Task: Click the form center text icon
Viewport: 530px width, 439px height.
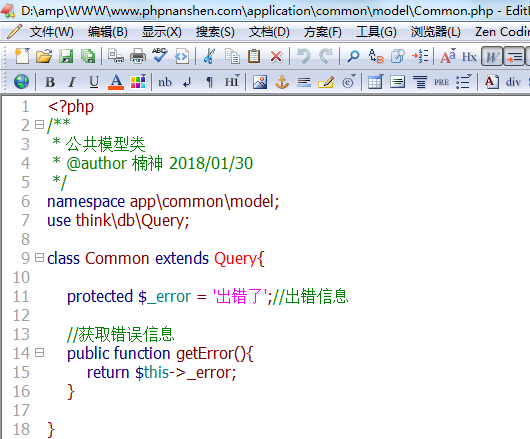Action: point(398,82)
